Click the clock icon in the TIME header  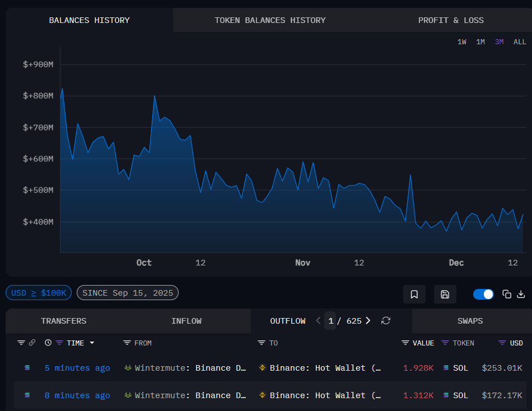[48, 343]
